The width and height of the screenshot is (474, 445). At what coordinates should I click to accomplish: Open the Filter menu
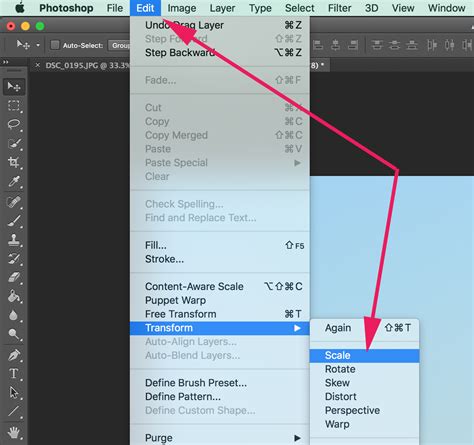(339, 8)
